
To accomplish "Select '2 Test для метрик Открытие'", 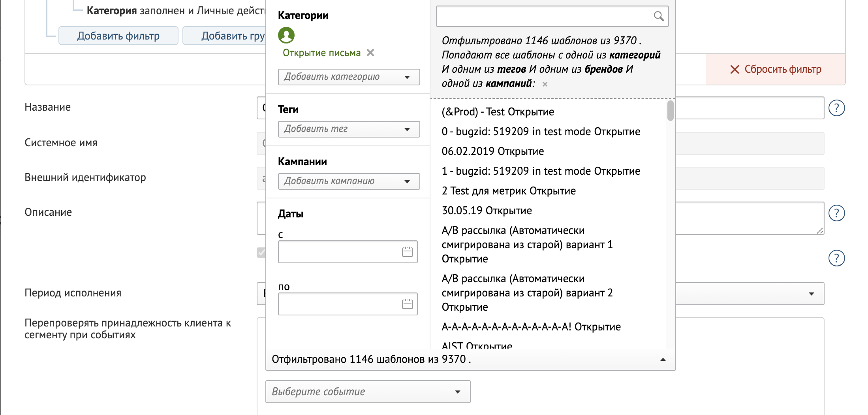I will pos(509,191).
